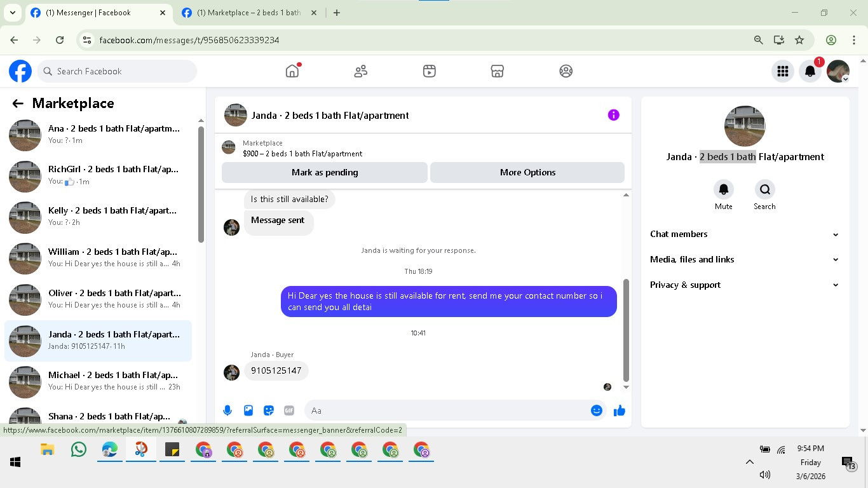Click Mark as pending button
Screen dimensions: 868x488
325,172
